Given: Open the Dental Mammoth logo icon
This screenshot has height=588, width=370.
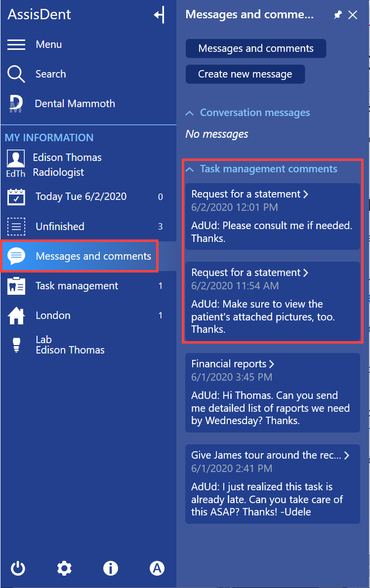Looking at the screenshot, I should 16,104.
